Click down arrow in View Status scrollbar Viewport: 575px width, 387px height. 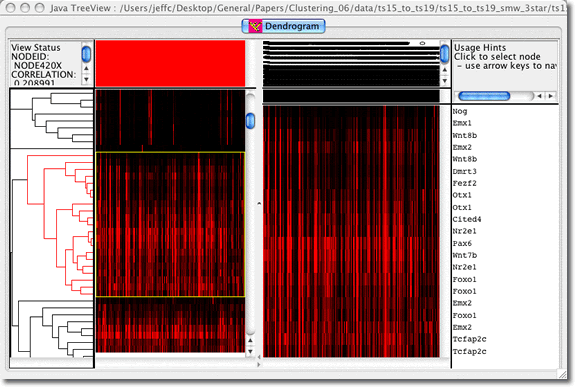click(x=86, y=79)
